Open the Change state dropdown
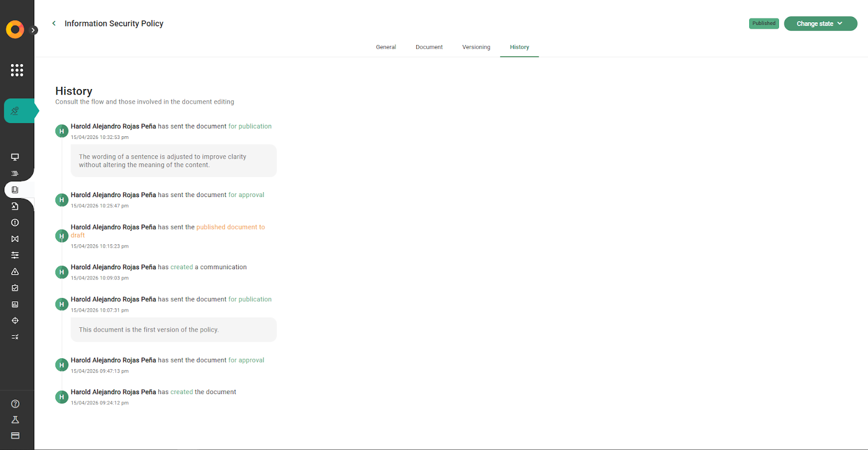This screenshot has height=450, width=868. [820, 24]
